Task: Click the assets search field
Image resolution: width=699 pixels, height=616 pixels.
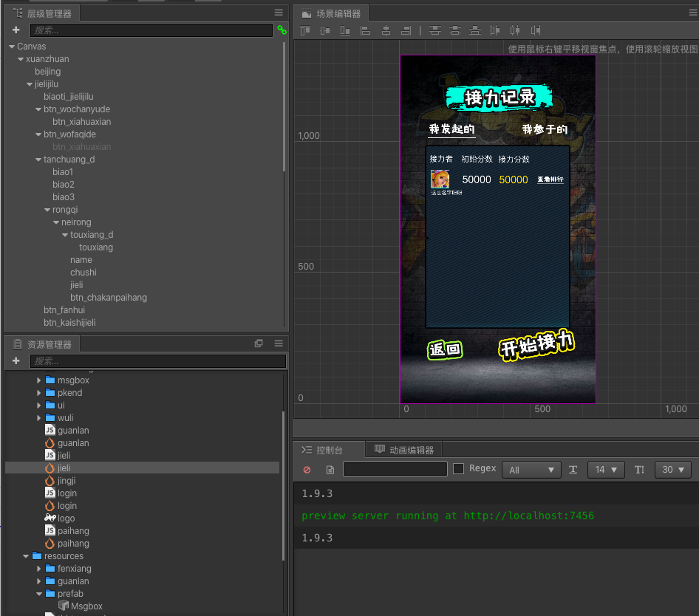Action: 158,360
